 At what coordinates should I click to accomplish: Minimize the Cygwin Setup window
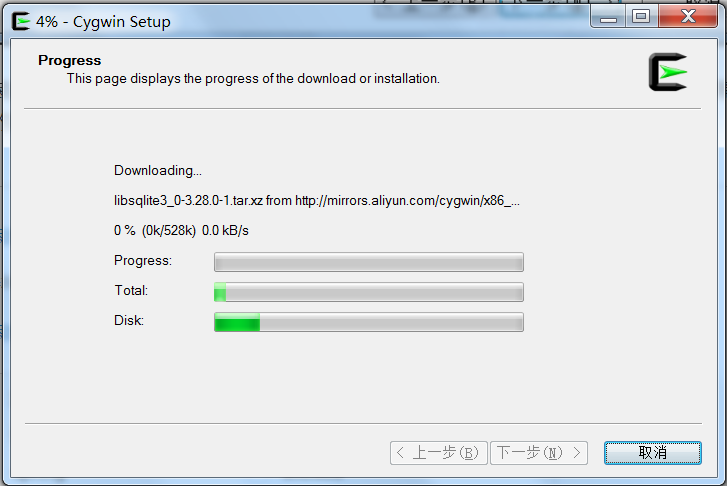[608, 18]
